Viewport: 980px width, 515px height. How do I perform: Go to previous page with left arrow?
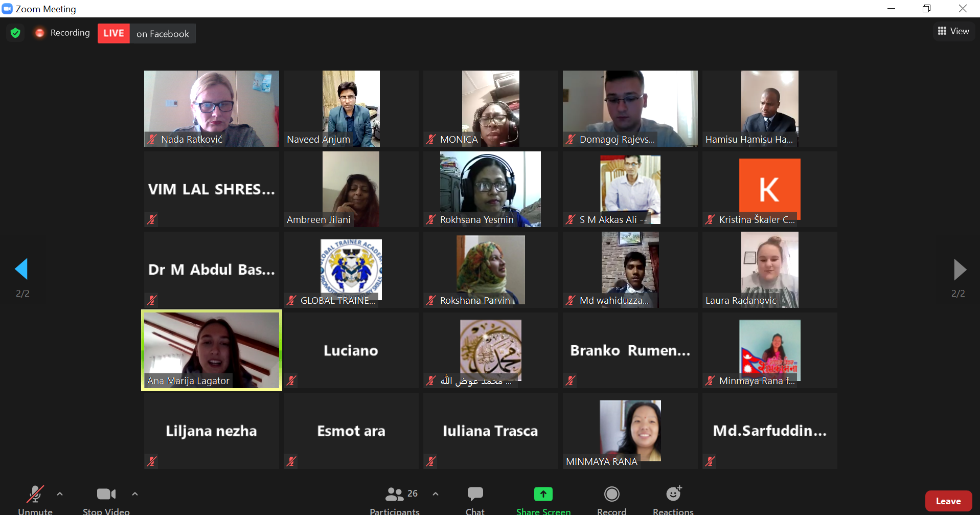click(21, 269)
